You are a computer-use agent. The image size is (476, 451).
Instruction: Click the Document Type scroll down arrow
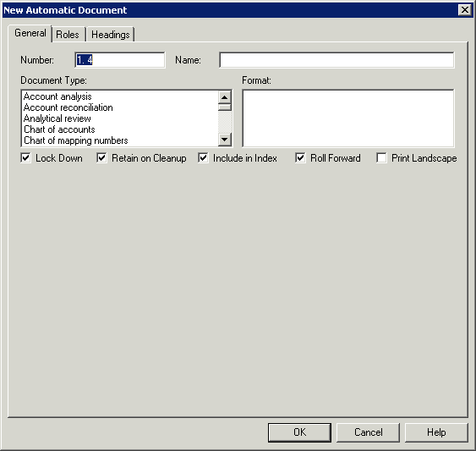(225, 139)
